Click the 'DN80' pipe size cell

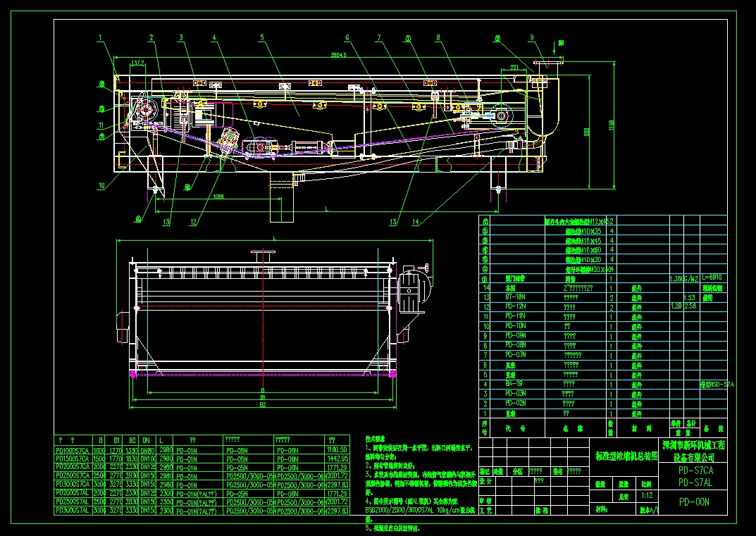(x=147, y=450)
